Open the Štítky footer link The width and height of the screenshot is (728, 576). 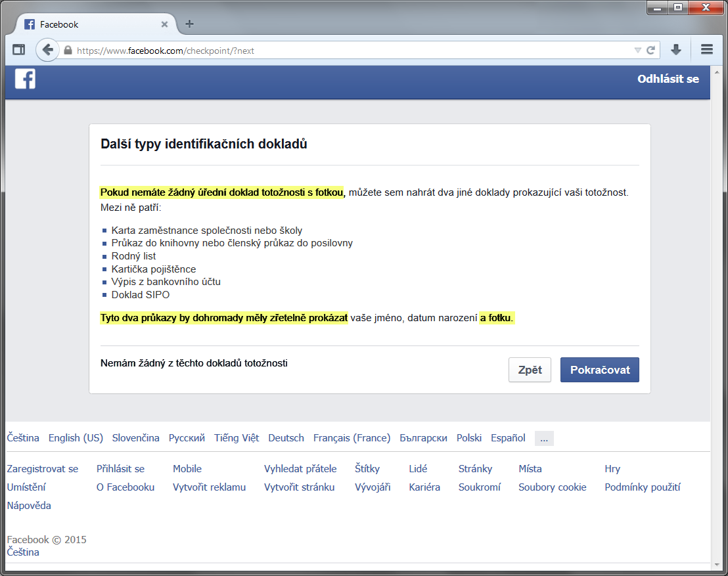367,469
